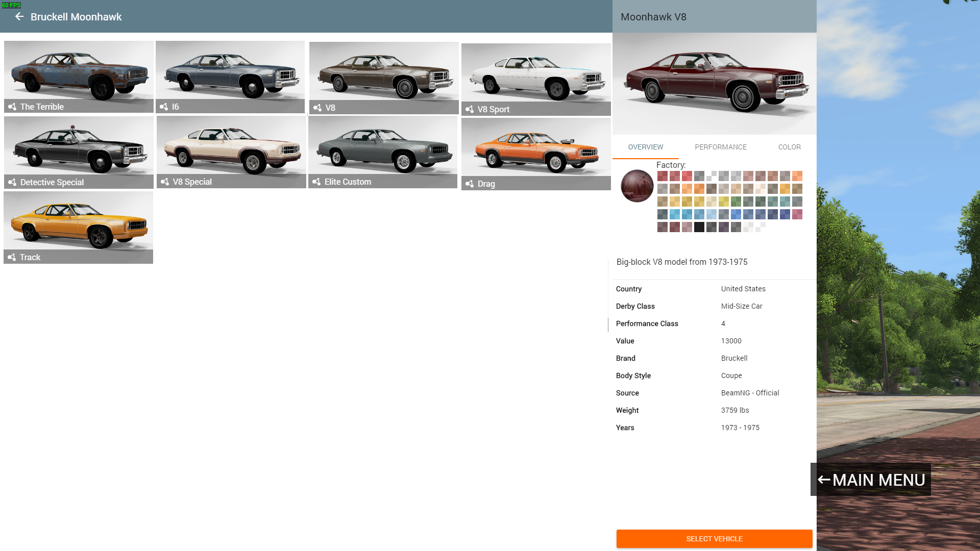Click config icon on Track card
Image resolution: width=980 pixels, height=551 pixels.
pyautogui.click(x=12, y=257)
